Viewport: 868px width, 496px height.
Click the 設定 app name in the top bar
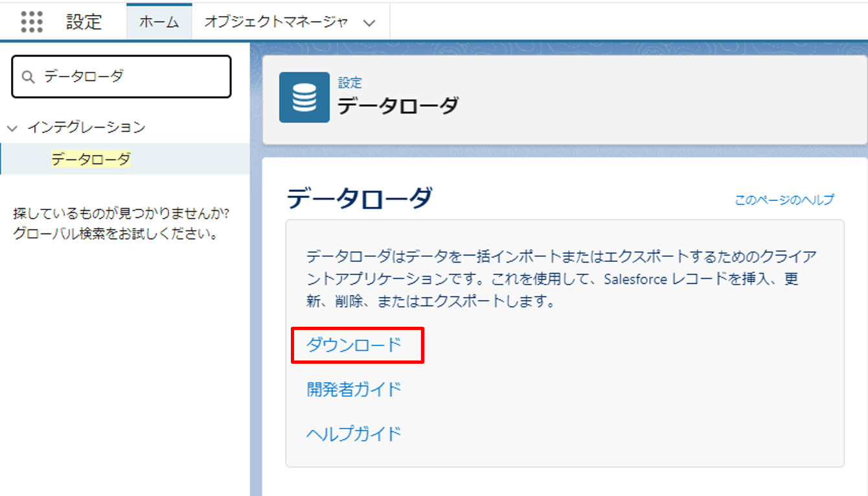pyautogui.click(x=84, y=22)
